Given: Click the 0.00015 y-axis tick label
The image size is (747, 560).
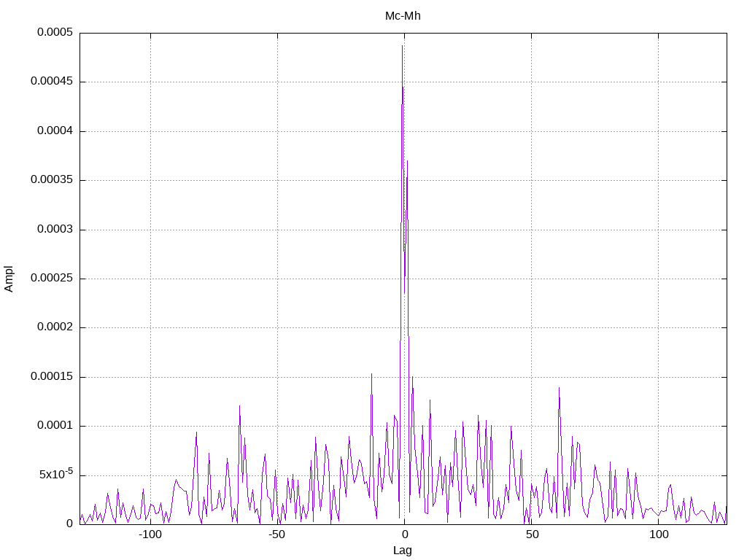Looking at the screenshot, I should tap(52, 377).
